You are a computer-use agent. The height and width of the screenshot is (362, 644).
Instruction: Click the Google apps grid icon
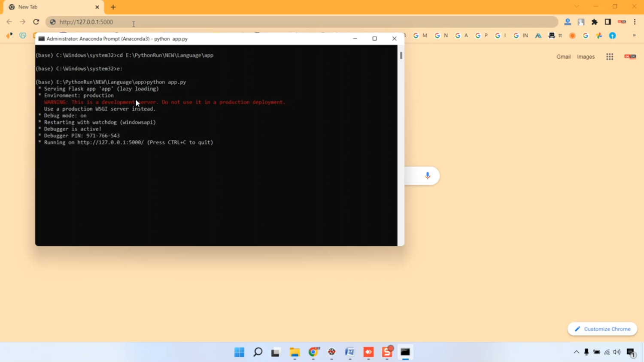pos(609,57)
